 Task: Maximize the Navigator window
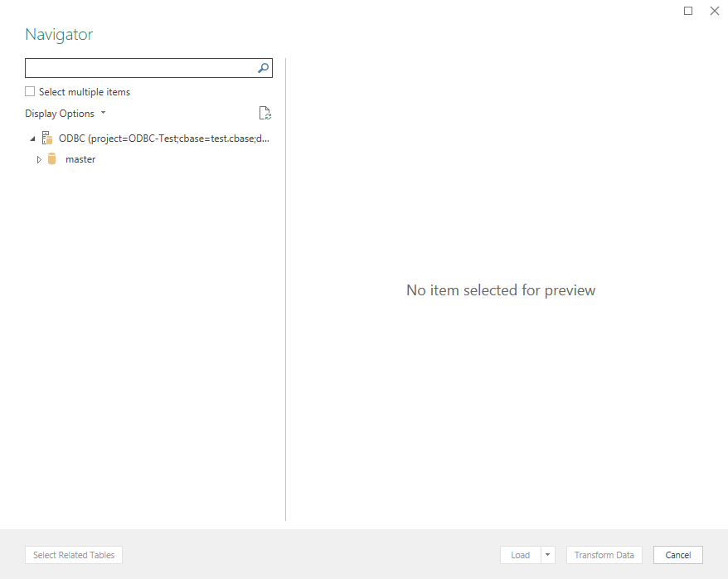coord(688,11)
